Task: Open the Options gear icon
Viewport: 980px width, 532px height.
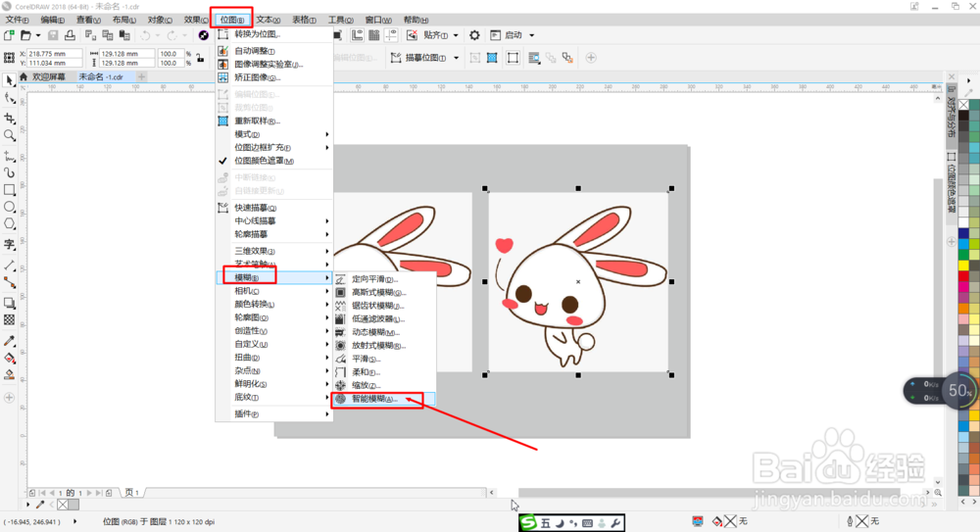Action: point(474,35)
